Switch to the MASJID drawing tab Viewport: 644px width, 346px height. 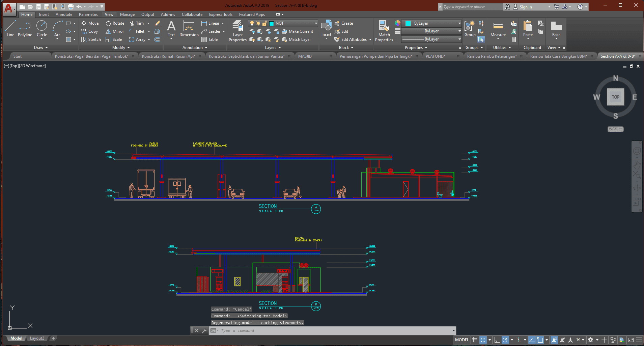pos(305,56)
